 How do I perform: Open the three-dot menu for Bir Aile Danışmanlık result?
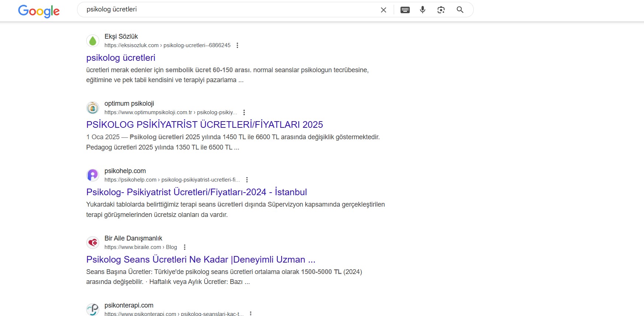tap(185, 247)
